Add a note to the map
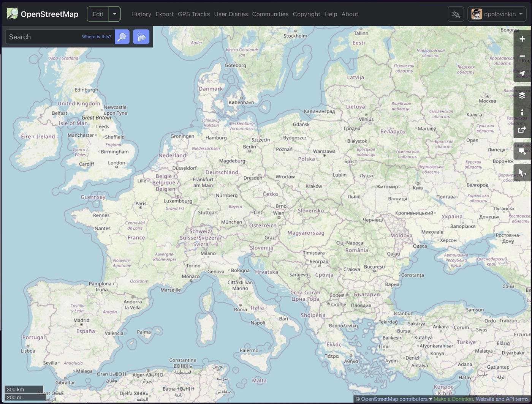 pos(522,151)
